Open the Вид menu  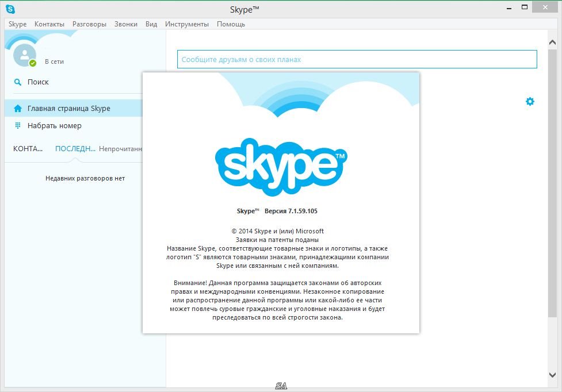click(x=151, y=24)
